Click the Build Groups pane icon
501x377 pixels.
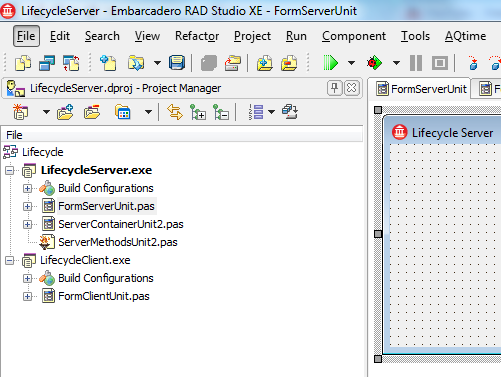[x=290, y=112]
